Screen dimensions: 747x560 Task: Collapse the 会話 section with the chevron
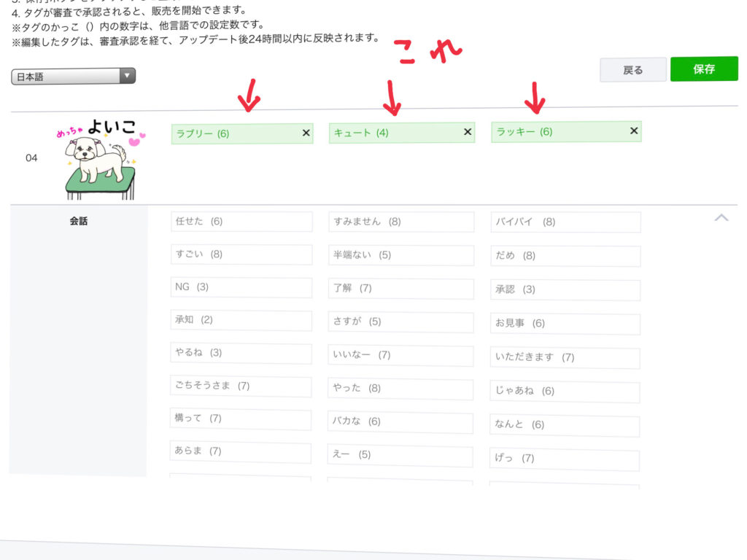coord(721,217)
